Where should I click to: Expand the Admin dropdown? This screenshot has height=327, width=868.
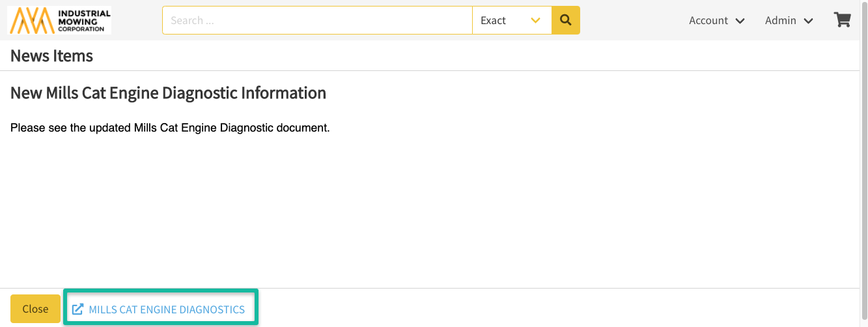(x=789, y=20)
